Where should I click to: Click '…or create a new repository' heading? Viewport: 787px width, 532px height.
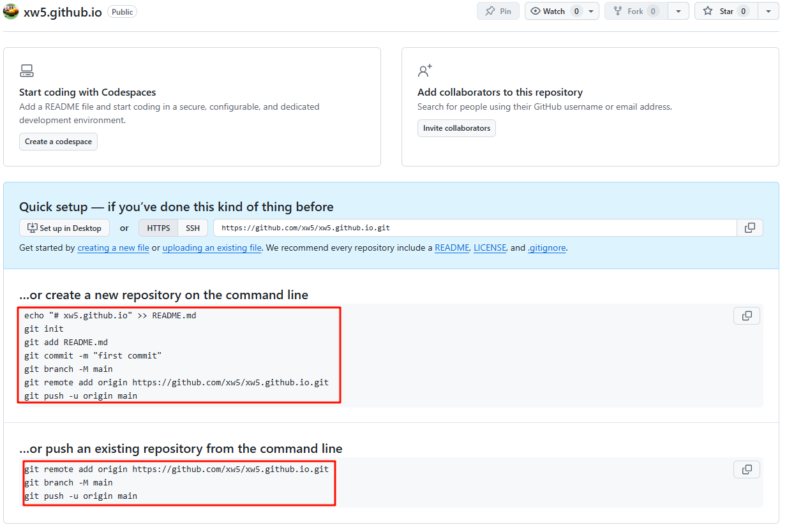click(x=163, y=295)
